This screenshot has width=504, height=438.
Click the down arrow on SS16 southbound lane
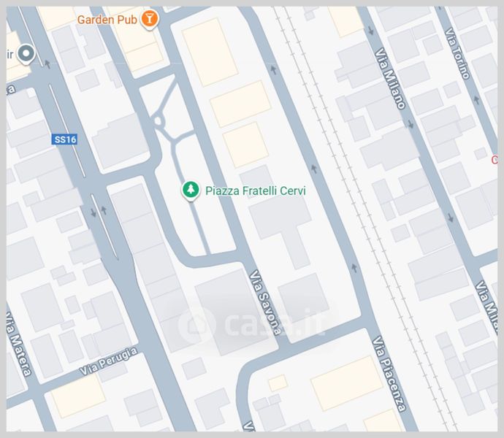click(x=93, y=212)
